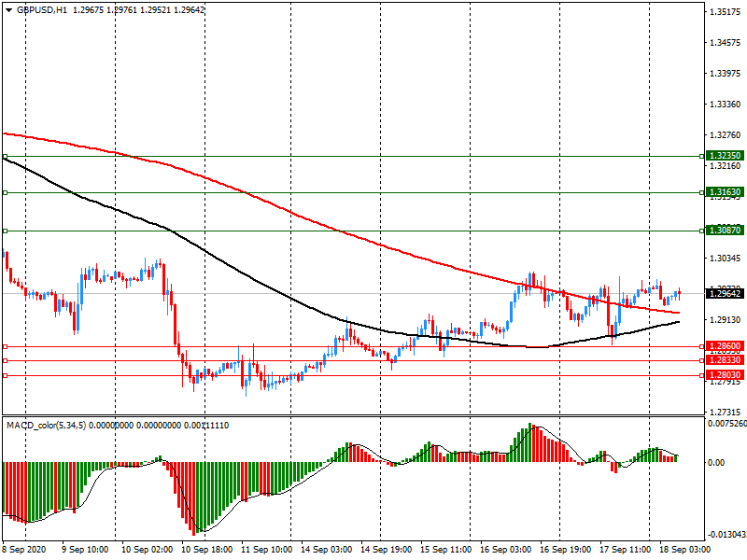Click the 1.30345 price scale value
747x560 pixels.
pos(726,259)
